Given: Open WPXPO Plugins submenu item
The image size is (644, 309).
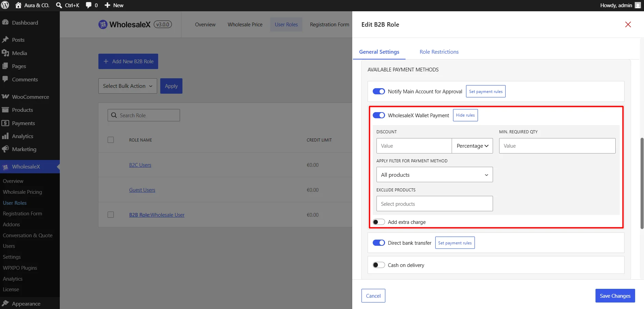Looking at the screenshot, I should [x=20, y=268].
